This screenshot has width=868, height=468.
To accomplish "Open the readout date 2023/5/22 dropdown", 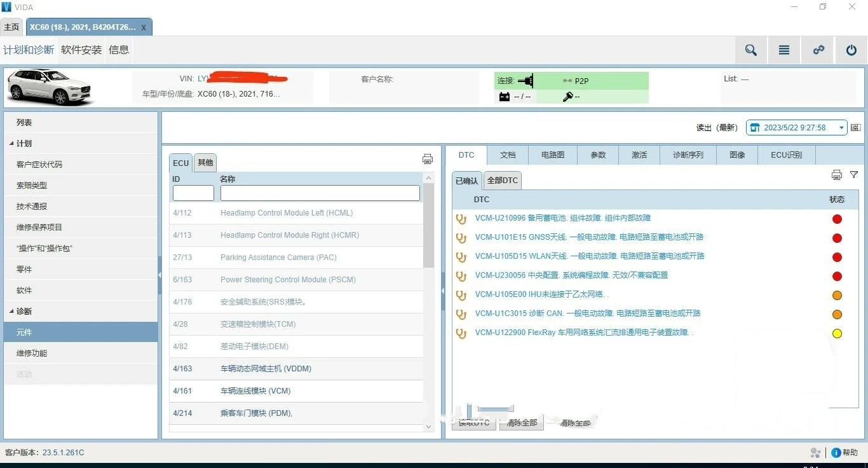I will (796, 128).
